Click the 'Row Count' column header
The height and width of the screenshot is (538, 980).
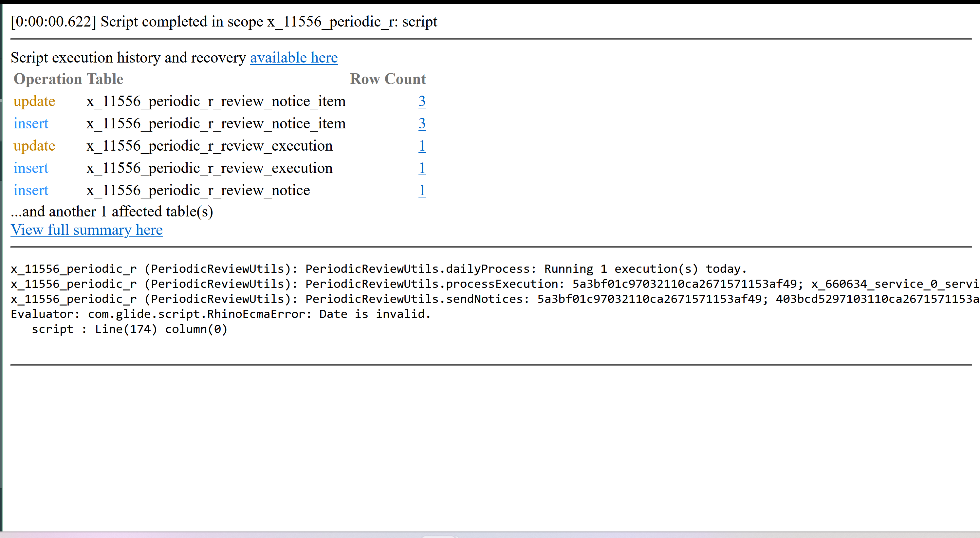[x=388, y=79]
